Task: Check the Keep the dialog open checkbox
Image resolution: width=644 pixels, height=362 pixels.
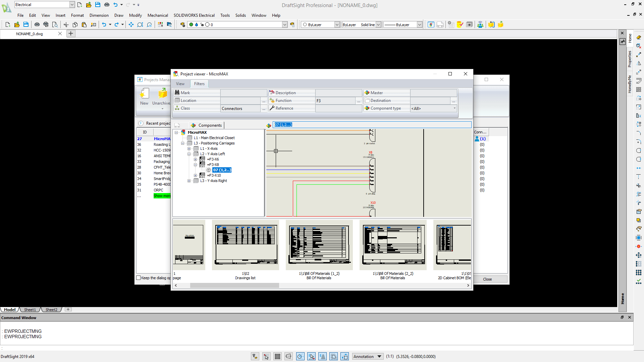Action: [x=138, y=278]
